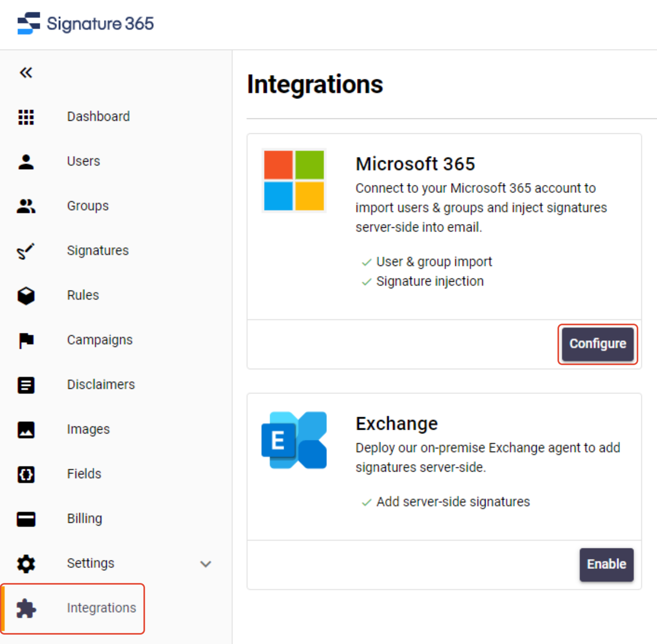Click the Images picture icon
Screen dimensions: 657x644
tap(26, 430)
